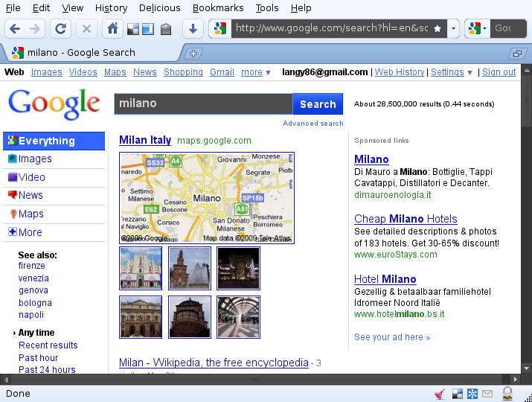Viewport: 532px width, 402px height.
Task: Click the Shopping link in Google bar
Action: 183,72
